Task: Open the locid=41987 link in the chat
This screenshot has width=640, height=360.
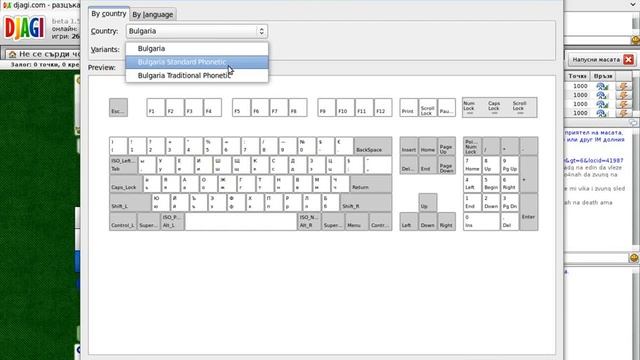Action: [594, 160]
